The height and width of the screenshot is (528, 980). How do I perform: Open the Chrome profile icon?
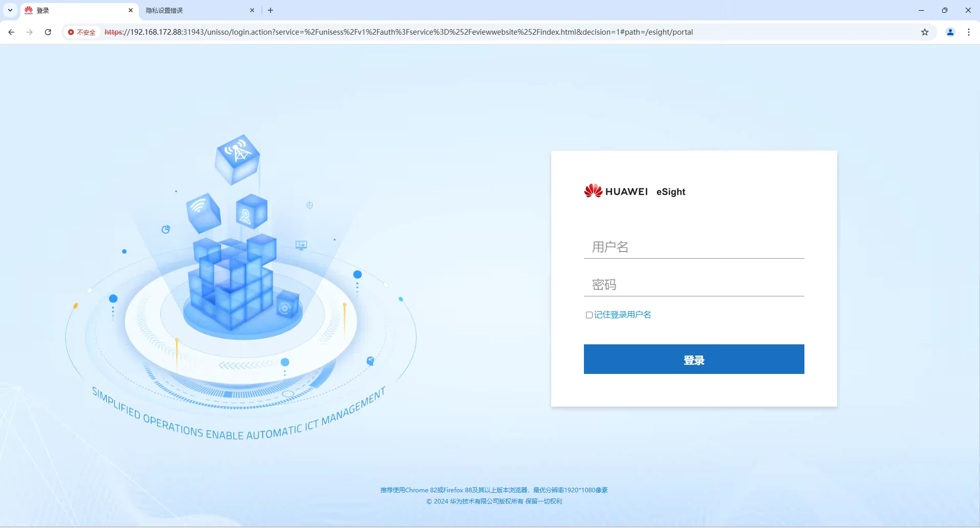950,32
